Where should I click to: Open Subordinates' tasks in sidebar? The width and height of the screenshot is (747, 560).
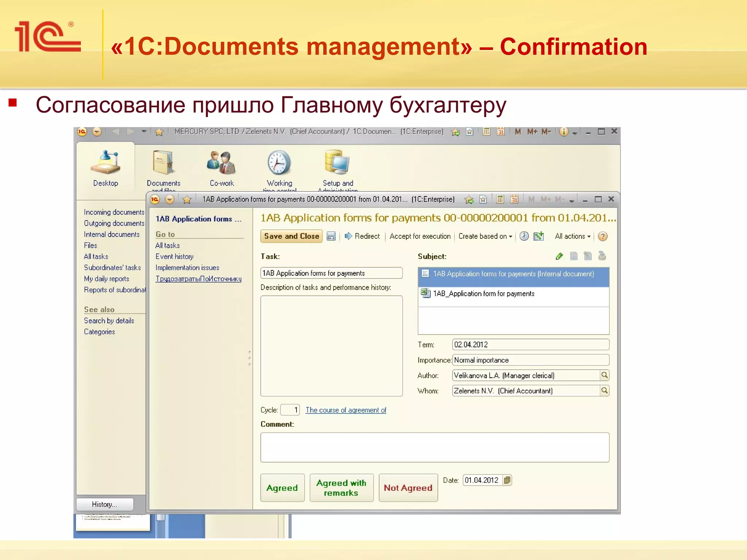point(112,268)
